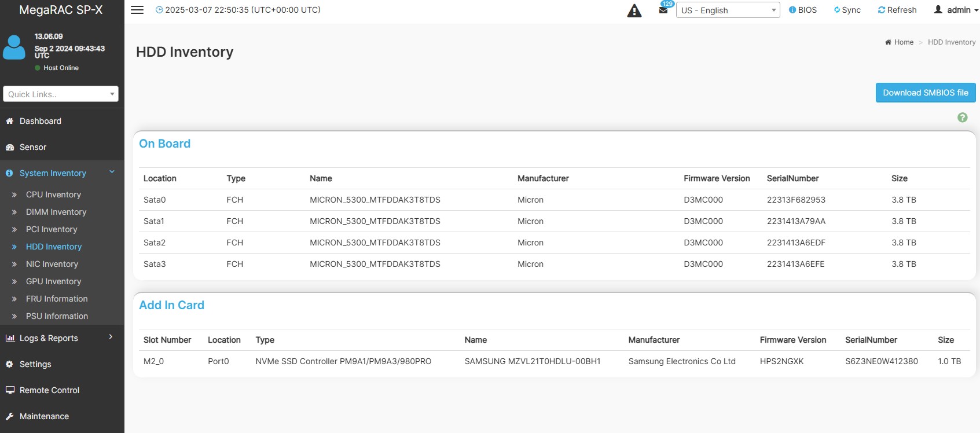Screen dimensions: 980x433
Task: Click the Dashboard home icon
Action: 9,121
